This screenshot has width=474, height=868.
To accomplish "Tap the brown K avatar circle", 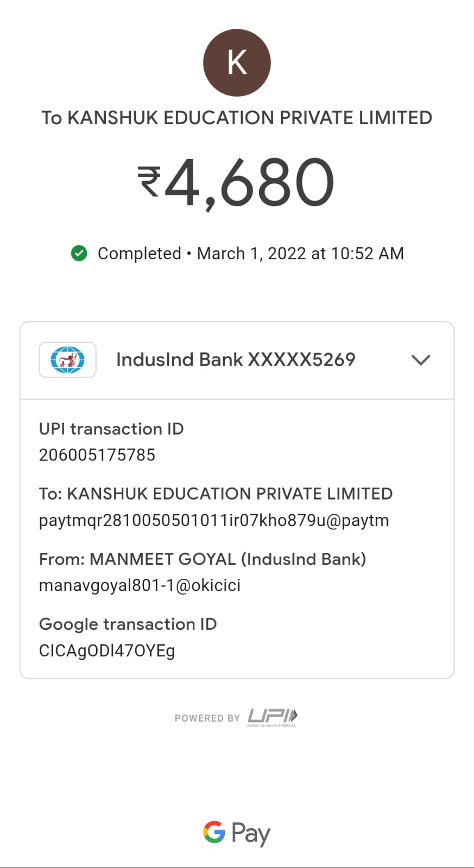I will [x=237, y=63].
